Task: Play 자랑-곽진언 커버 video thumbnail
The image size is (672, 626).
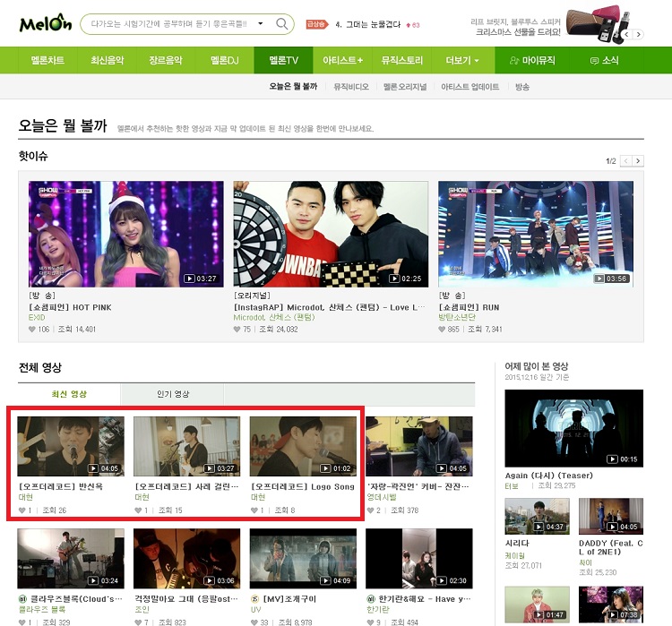Action: [419, 446]
